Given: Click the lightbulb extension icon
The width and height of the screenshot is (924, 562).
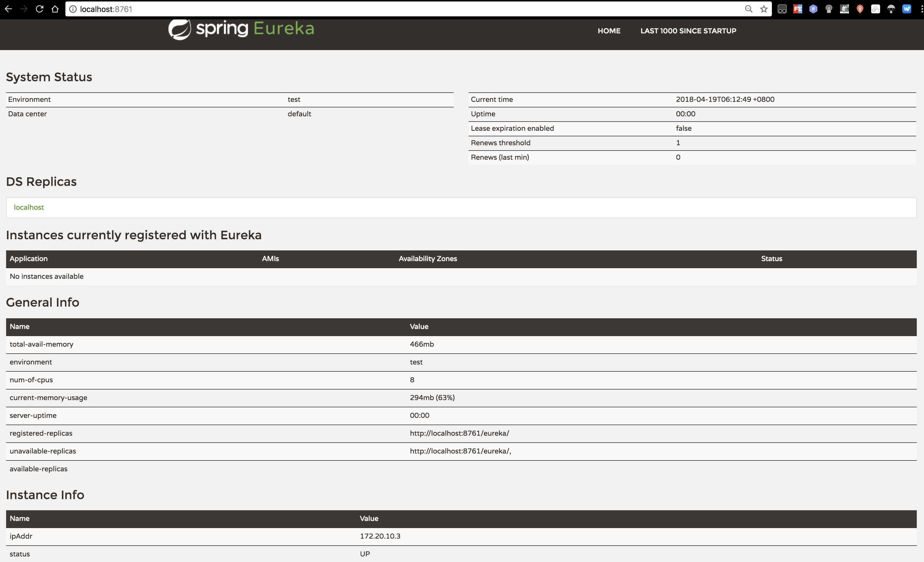Looking at the screenshot, I should [829, 9].
